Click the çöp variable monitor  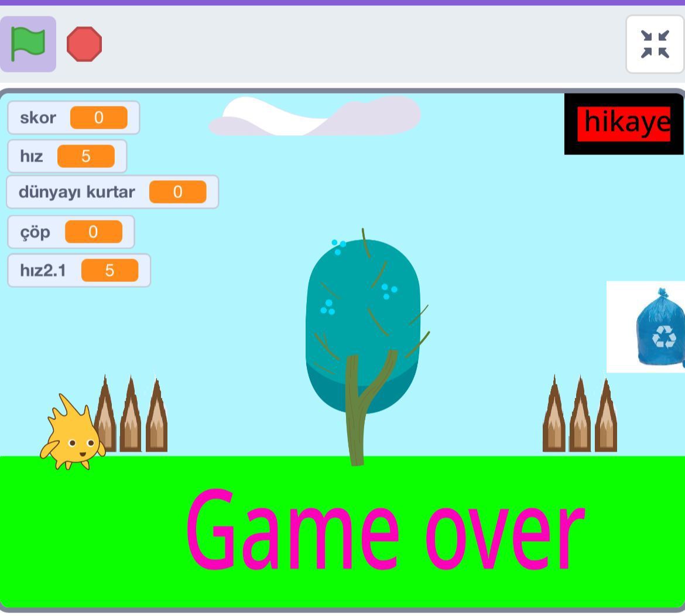click(x=71, y=232)
